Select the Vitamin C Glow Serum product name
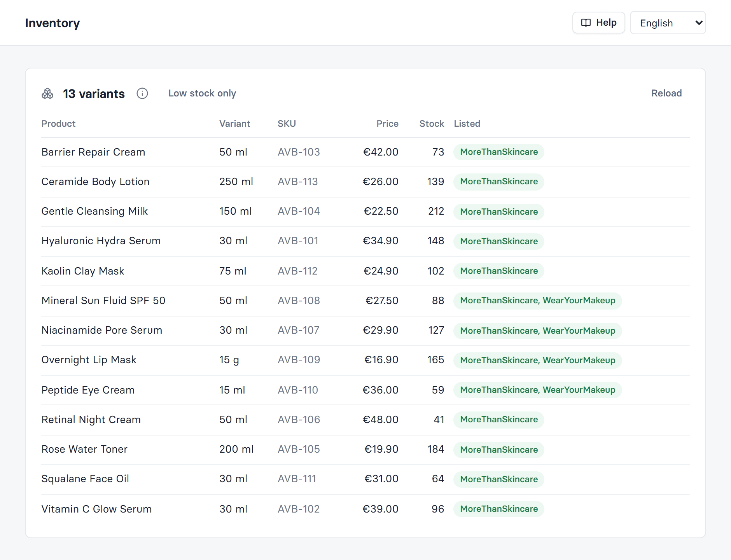731x560 pixels. point(97,509)
